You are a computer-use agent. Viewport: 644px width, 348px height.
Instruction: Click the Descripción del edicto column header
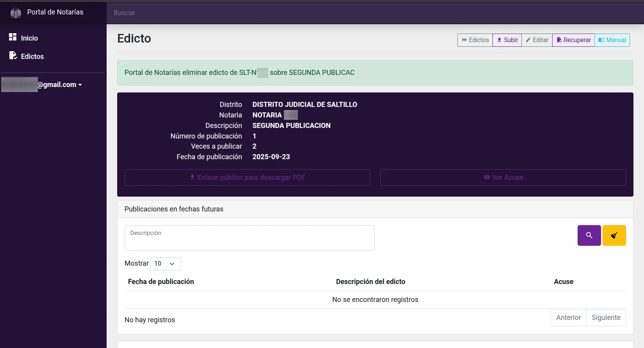pos(370,282)
